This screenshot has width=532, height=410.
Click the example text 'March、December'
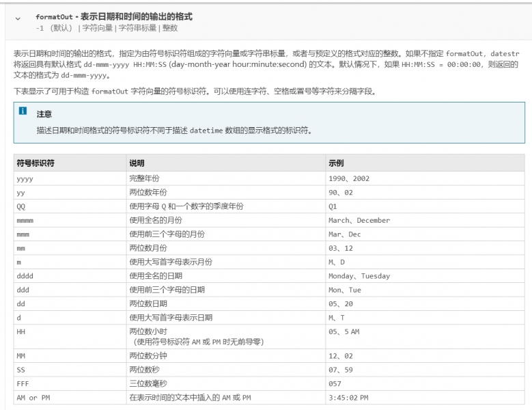[x=359, y=221]
